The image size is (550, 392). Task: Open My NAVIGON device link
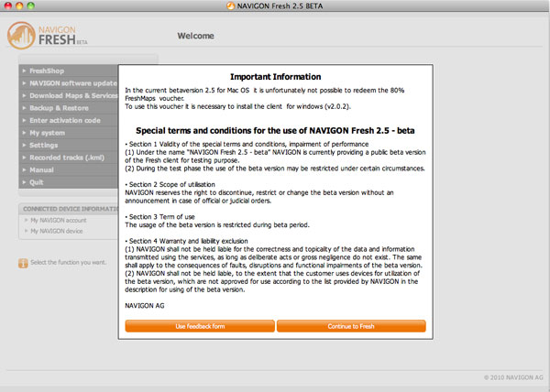point(57,231)
